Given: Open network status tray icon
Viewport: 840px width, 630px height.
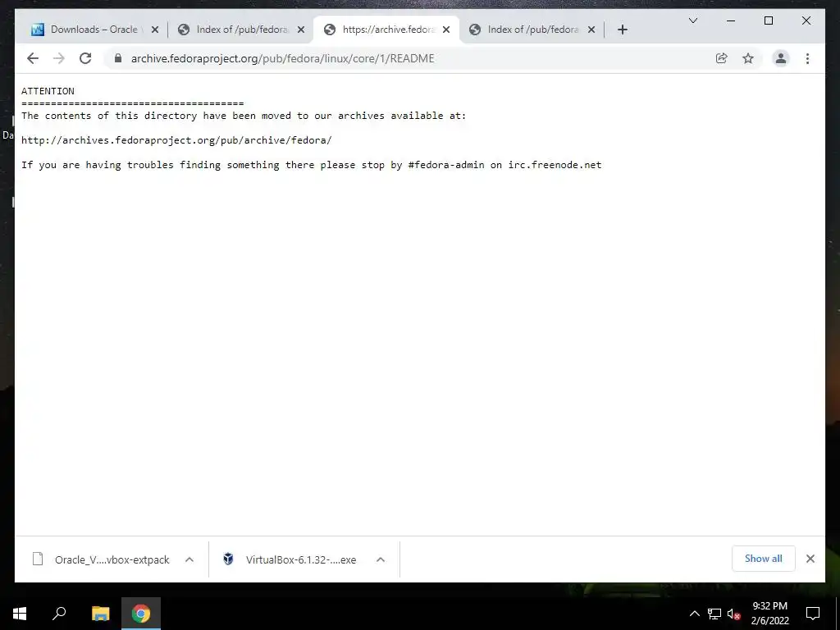Looking at the screenshot, I should point(714,614).
